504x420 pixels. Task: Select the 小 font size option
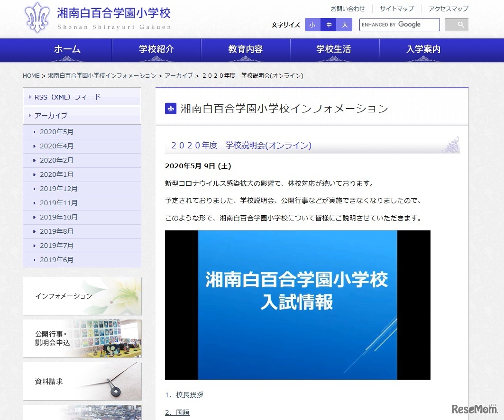[312, 25]
